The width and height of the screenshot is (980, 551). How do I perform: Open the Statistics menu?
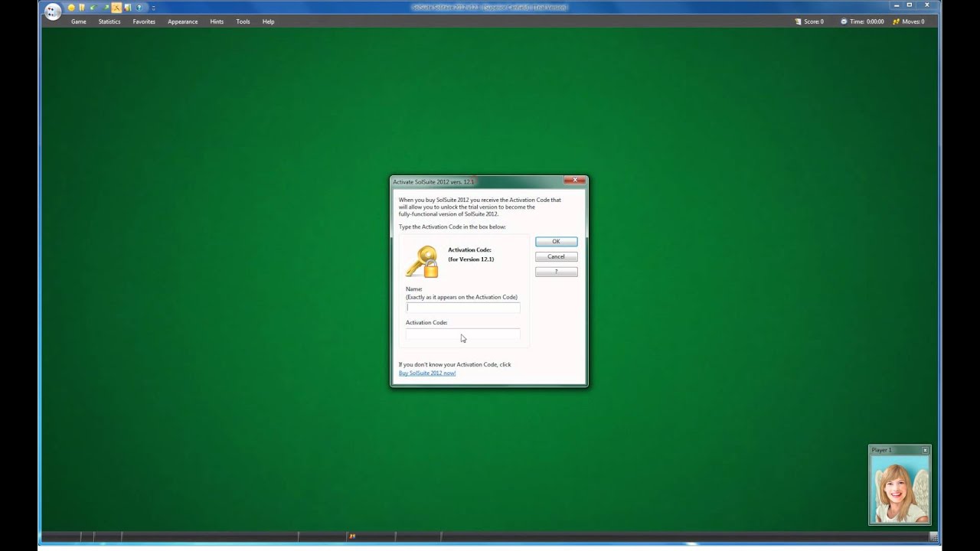[x=109, y=21]
